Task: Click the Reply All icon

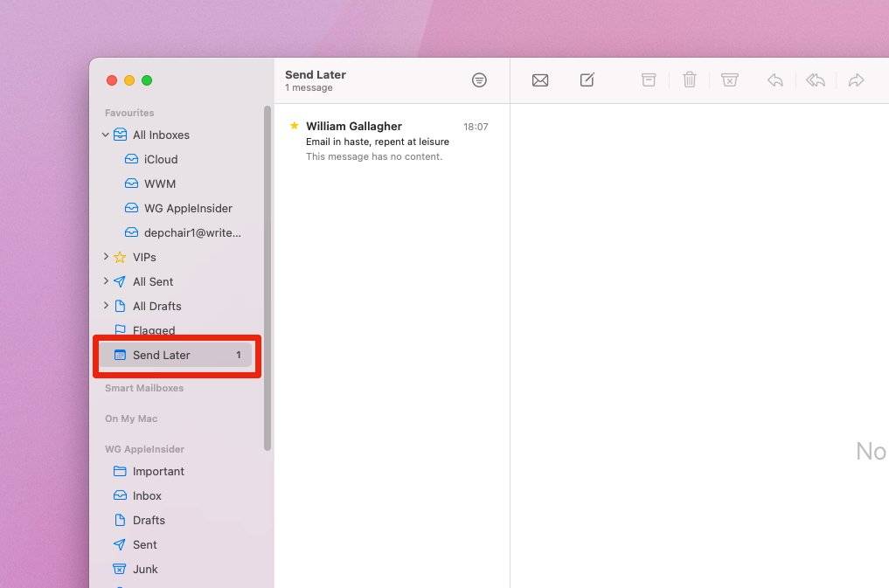Action: pos(816,80)
